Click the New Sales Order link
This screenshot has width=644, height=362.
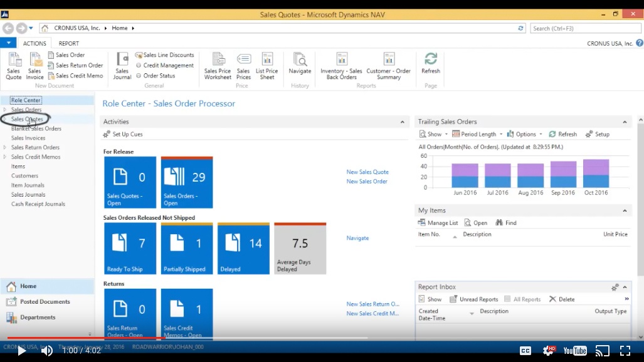pyautogui.click(x=367, y=182)
